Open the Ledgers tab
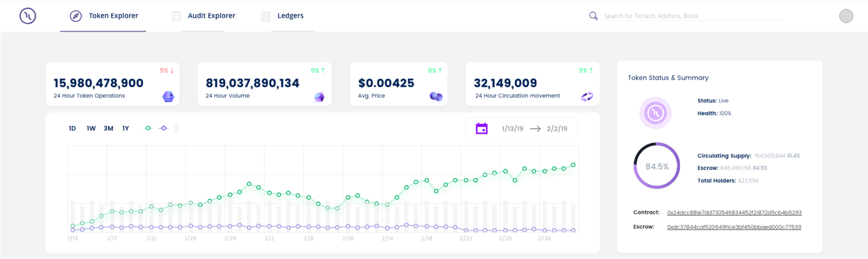The image size is (868, 259). (282, 16)
